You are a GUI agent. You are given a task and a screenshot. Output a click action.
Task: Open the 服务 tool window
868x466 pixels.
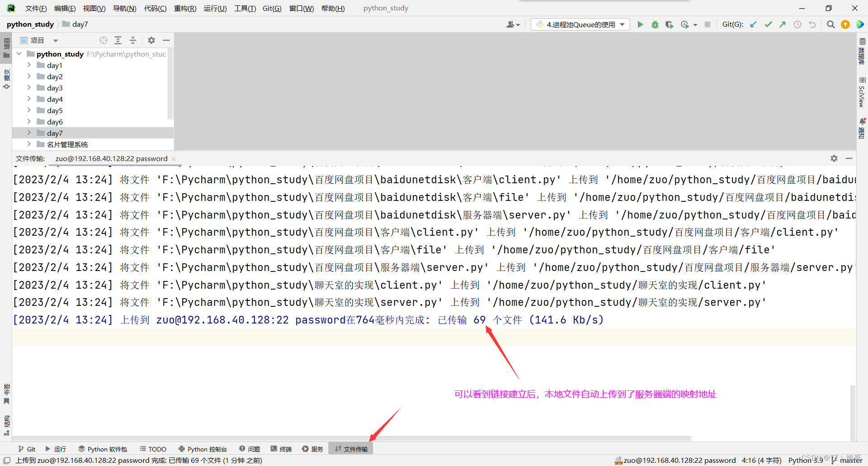coord(312,449)
